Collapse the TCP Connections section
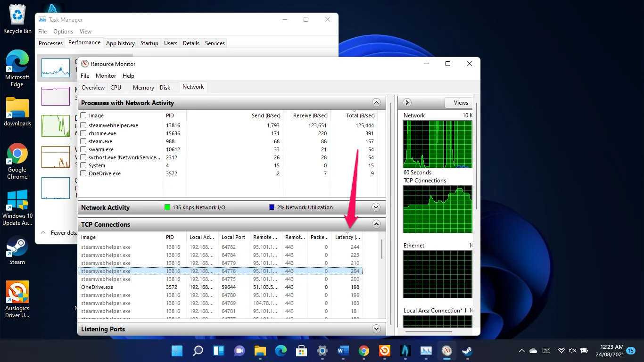Viewport: 644px width, 362px height. (376, 224)
